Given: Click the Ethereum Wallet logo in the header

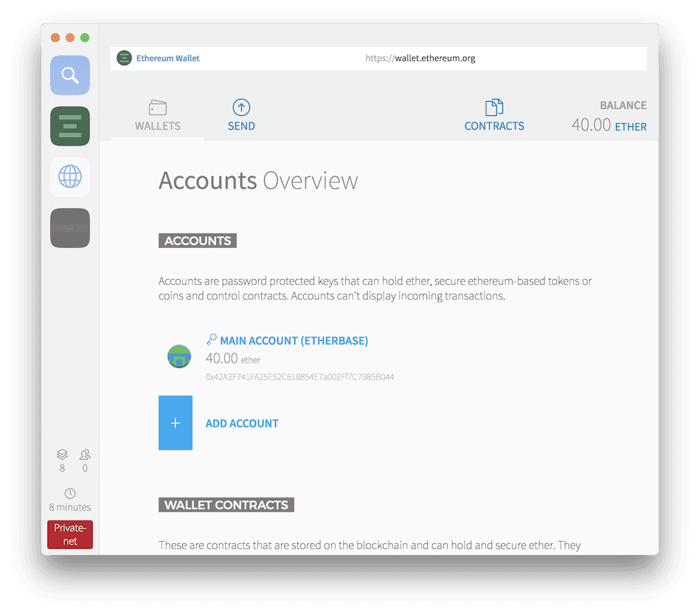Looking at the screenshot, I should [x=124, y=58].
